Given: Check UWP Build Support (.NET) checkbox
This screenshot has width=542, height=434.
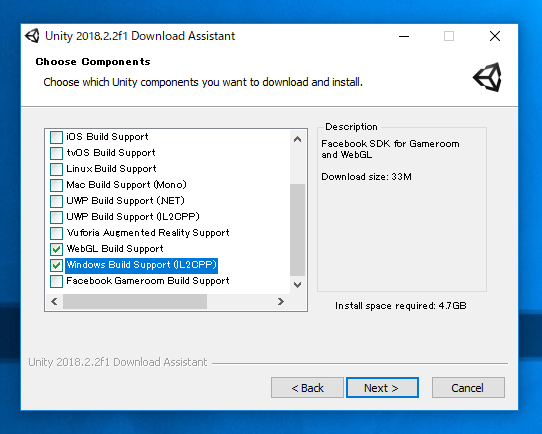Looking at the screenshot, I should (56, 201).
